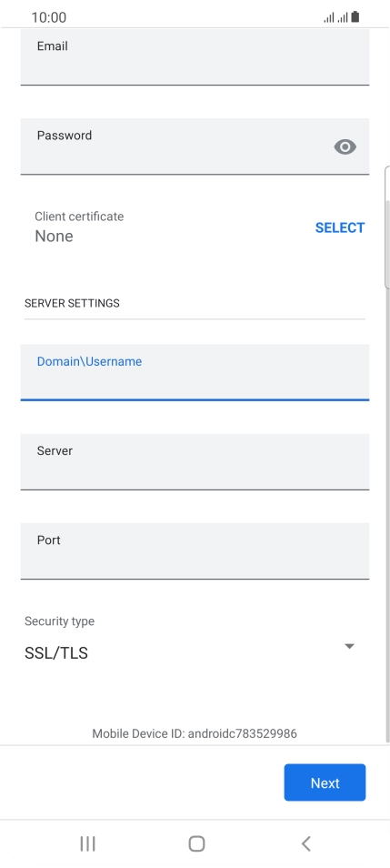
Task: Tap the Android recent apps icon
Action: 87,843
